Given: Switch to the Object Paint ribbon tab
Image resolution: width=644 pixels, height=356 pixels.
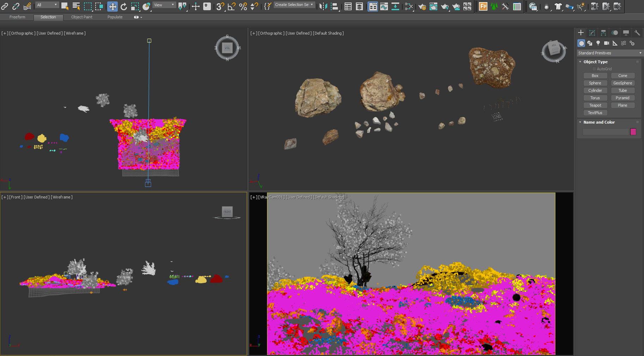Looking at the screenshot, I should pyautogui.click(x=82, y=17).
